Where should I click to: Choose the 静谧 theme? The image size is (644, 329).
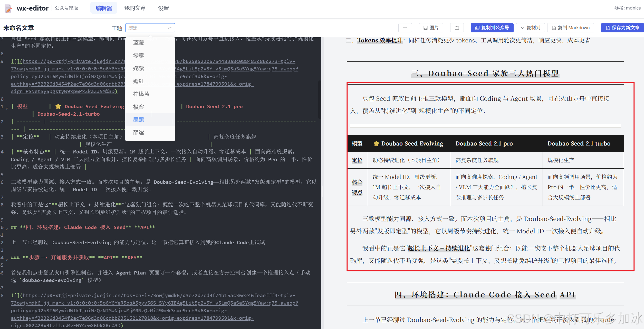(150, 132)
